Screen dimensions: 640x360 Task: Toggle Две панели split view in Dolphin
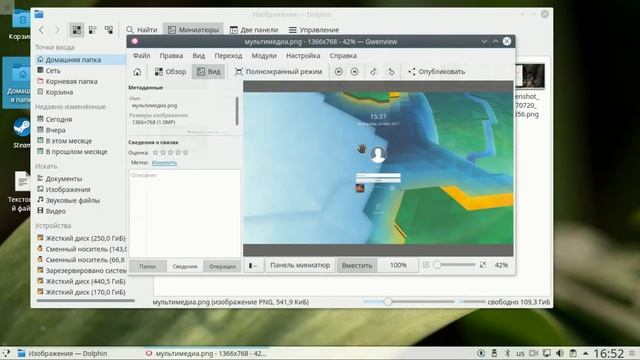click(253, 30)
